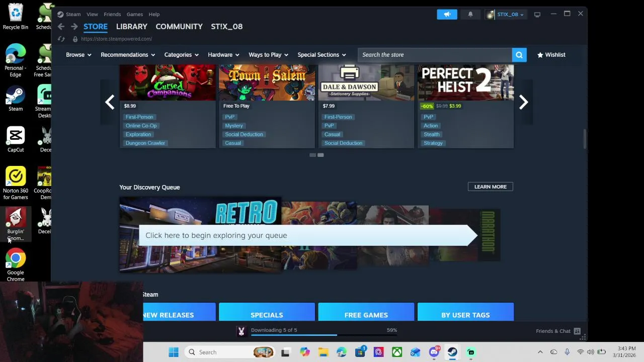
Task: Open the Games menu
Action: 135,14
